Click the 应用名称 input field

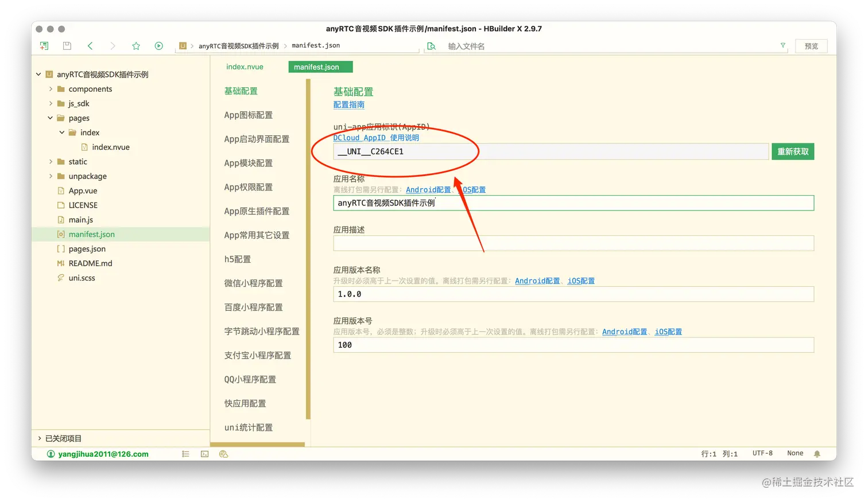point(573,203)
